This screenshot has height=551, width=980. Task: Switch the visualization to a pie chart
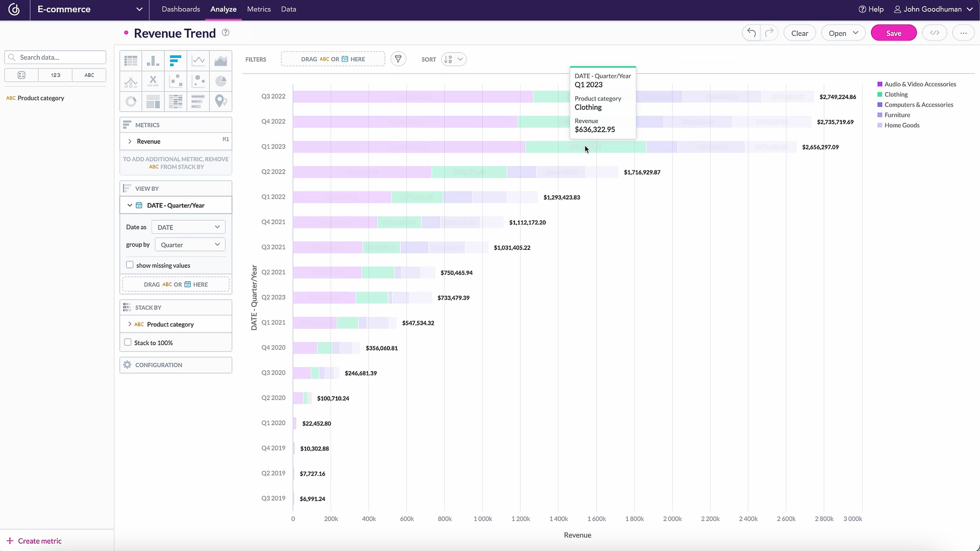220,81
